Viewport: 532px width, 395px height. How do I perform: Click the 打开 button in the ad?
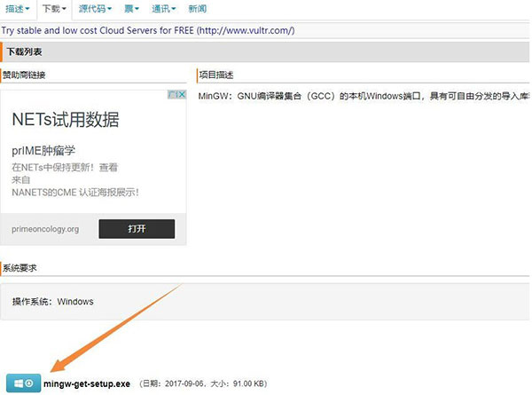137,229
